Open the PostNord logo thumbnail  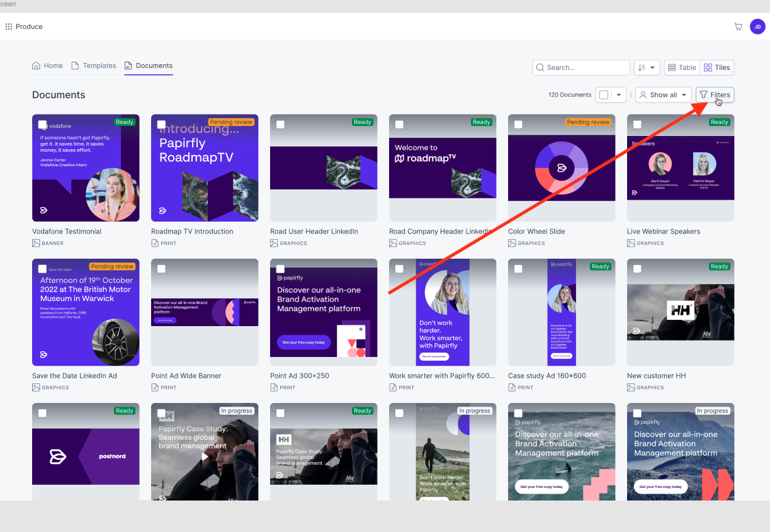(x=86, y=452)
